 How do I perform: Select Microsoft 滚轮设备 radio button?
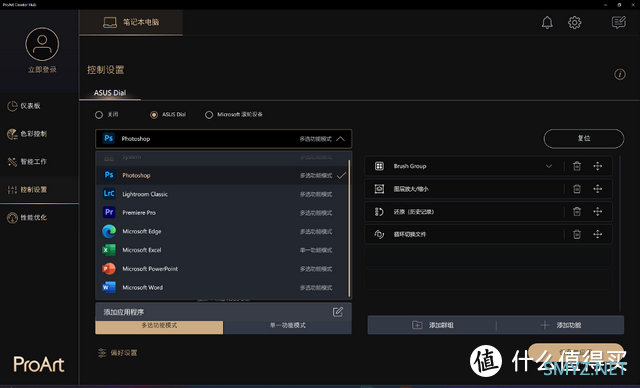[209, 115]
